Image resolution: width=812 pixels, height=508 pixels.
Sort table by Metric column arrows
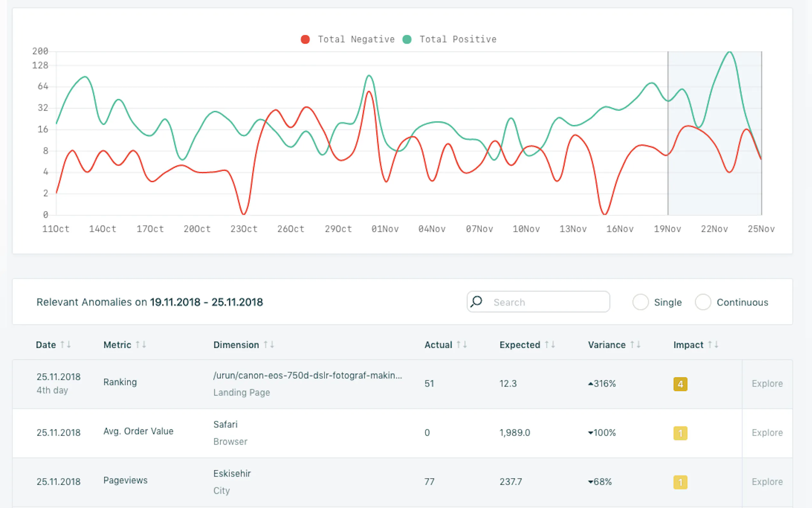pyautogui.click(x=141, y=345)
